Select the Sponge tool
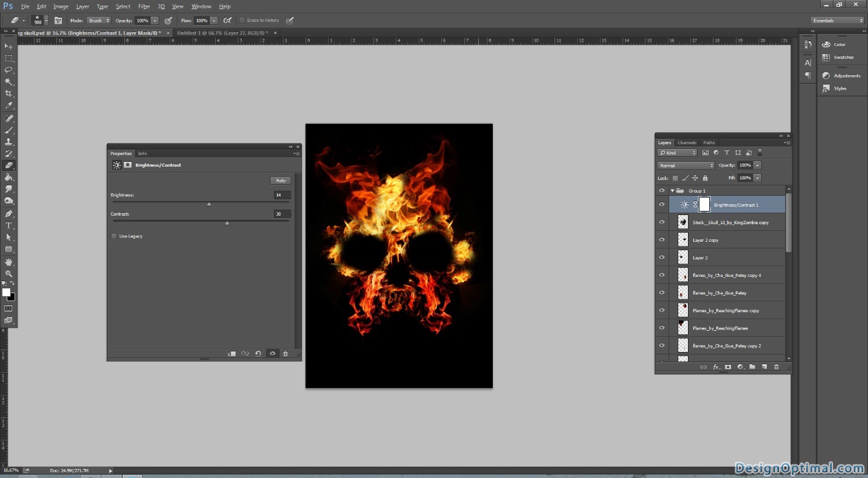The height and width of the screenshot is (478, 868). pyautogui.click(x=8, y=201)
